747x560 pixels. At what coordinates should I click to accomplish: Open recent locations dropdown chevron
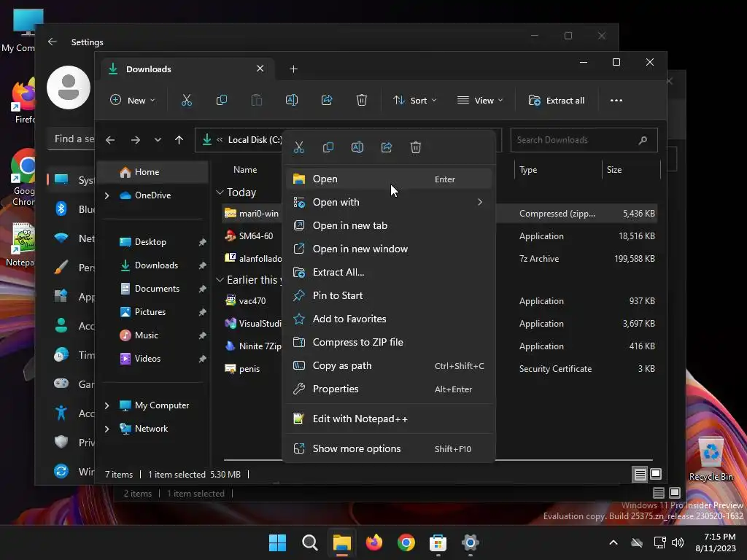pyautogui.click(x=158, y=140)
